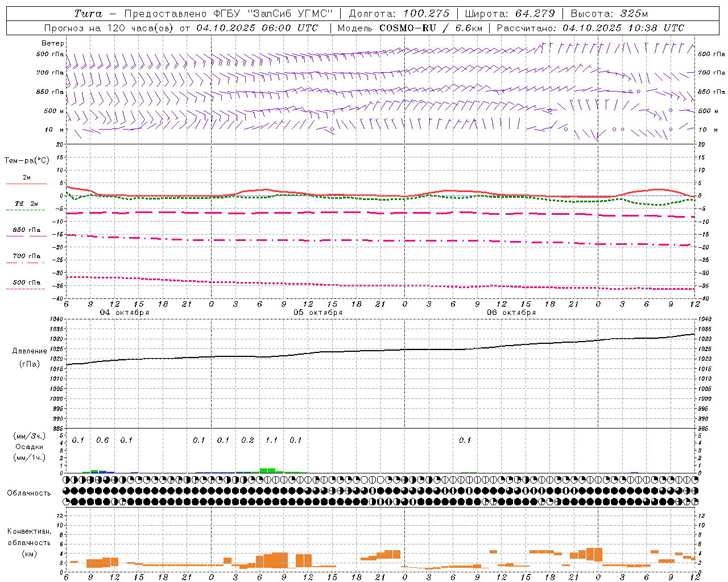Click the "Td 2м" dew point legend entry
Screen dimensions: 728x582
point(27,203)
